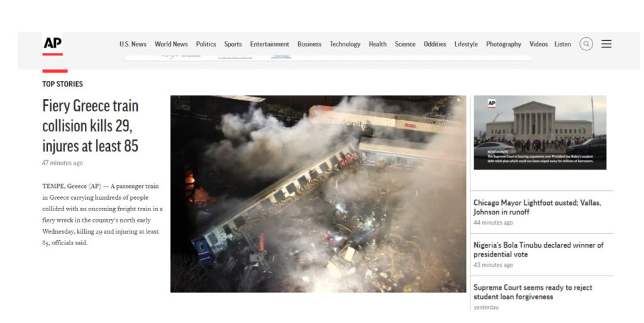This screenshot has width=644, height=323.
Task: Click the AP badge on video thumbnail
Action: [492, 104]
